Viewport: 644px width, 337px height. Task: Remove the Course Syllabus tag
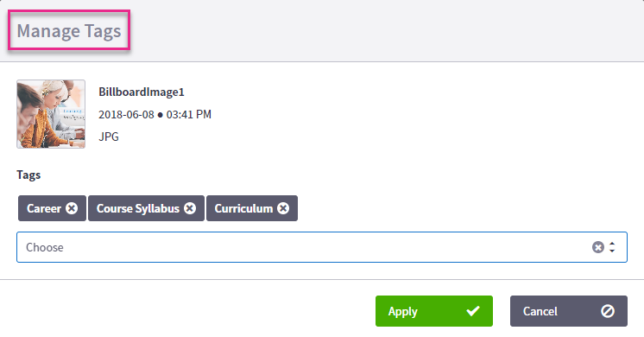tap(190, 208)
